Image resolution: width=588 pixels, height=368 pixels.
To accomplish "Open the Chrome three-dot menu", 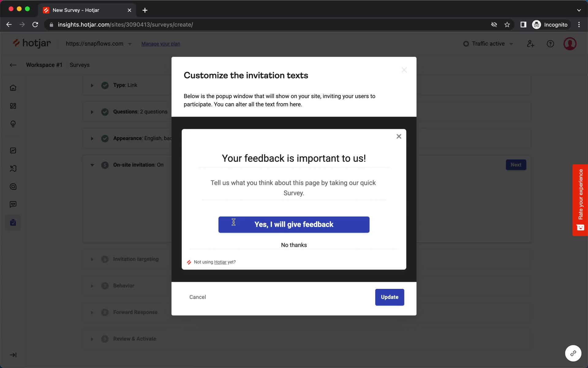I will (x=579, y=25).
